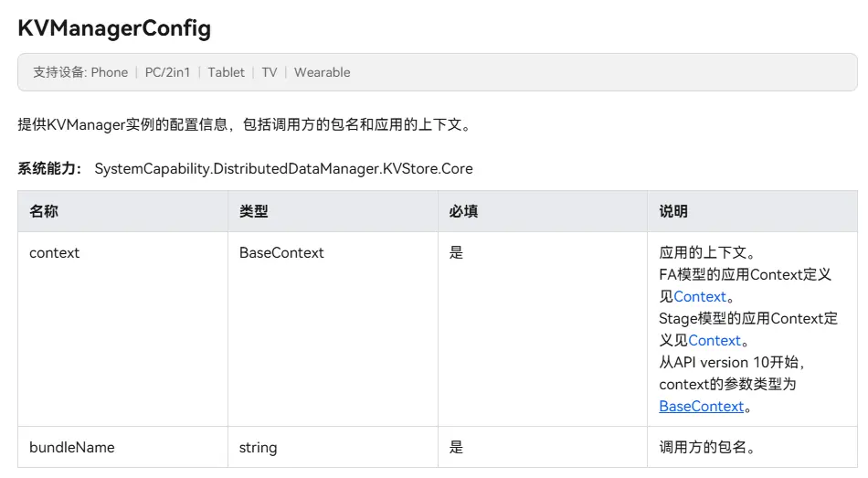Click the KVManagerConfig heading
This screenshot has height=478, width=868.
114,28
